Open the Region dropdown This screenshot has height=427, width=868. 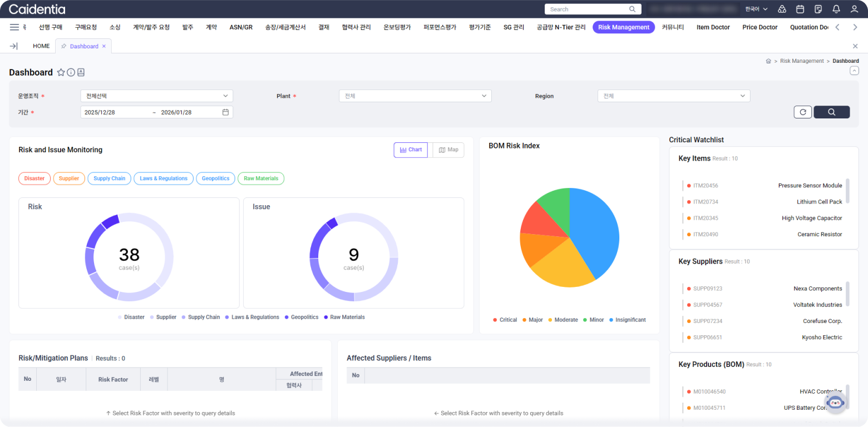coord(673,96)
